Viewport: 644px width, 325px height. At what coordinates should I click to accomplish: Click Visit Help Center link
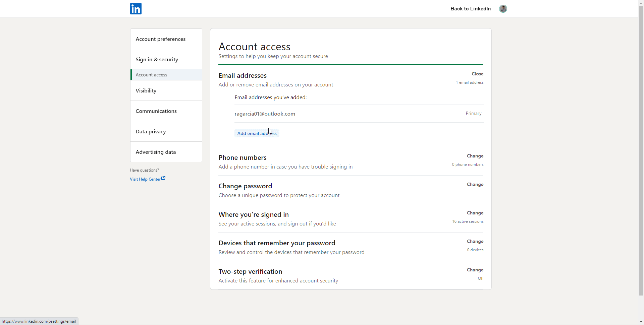click(145, 179)
